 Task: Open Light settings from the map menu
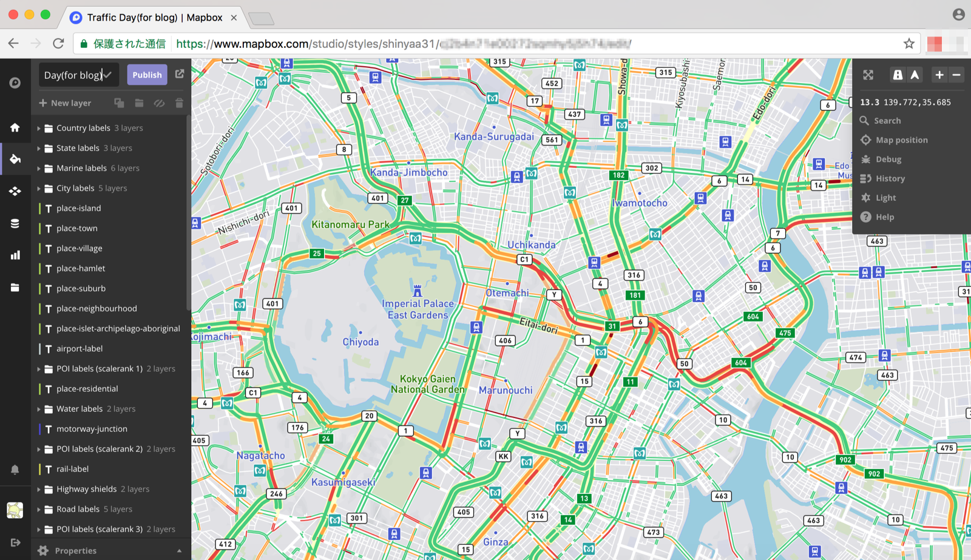coord(885,197)
